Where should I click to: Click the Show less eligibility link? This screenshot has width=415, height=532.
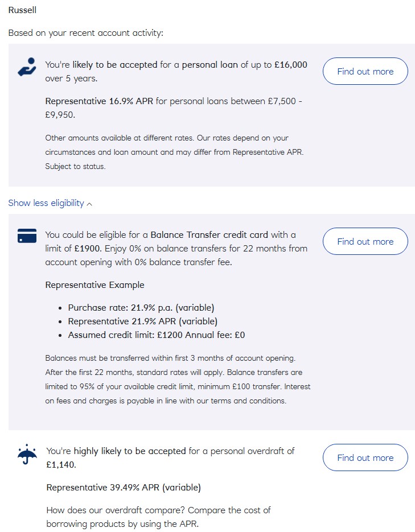point(46,203)
